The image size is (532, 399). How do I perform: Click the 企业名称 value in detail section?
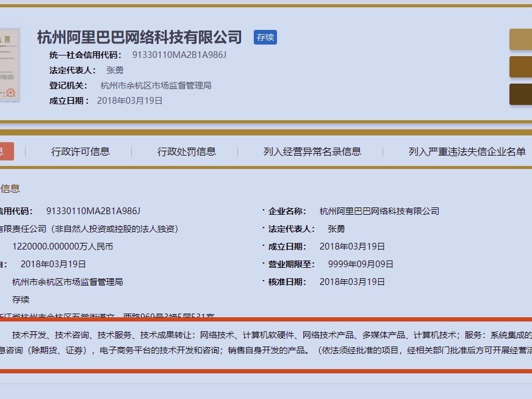(x=378, y=211)
